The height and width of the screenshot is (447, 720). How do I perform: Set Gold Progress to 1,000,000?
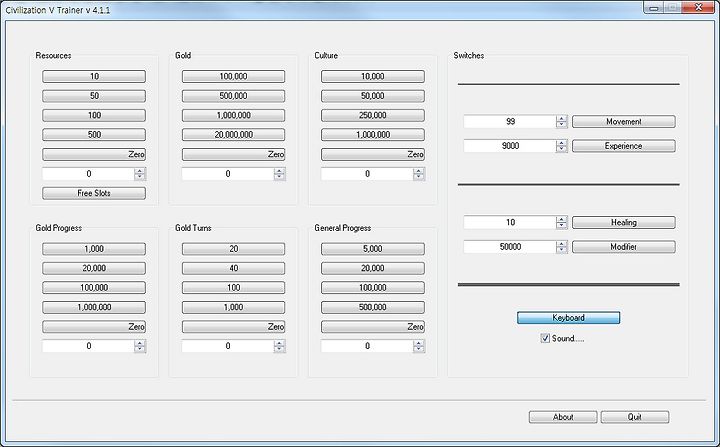point(94,307)
